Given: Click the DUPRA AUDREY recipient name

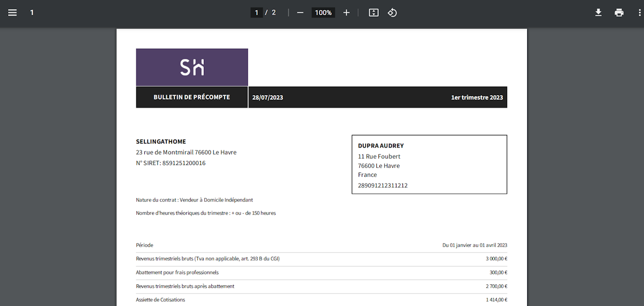Looking at the screenshot, I should 381,145.
